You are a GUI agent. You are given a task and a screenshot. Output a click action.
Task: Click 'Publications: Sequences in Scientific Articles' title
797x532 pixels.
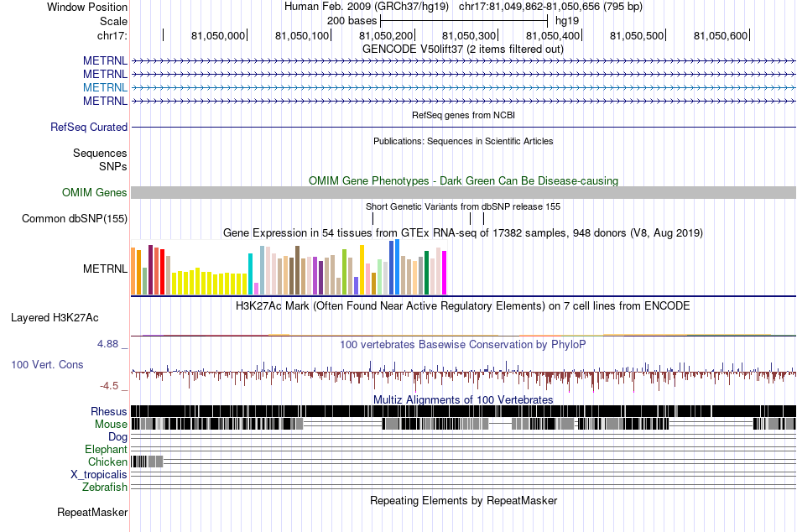(x=463, y=142)
